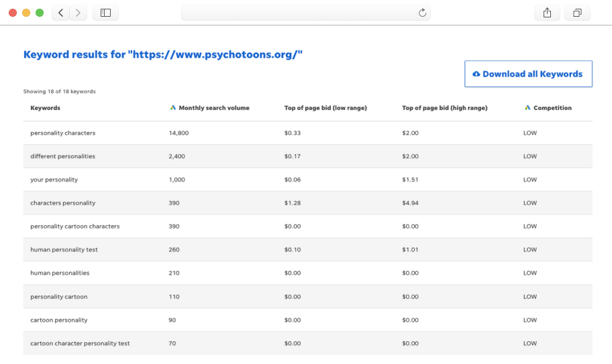Click the $0.17 low range bid

pyautogui.click(x=293, y=156)
